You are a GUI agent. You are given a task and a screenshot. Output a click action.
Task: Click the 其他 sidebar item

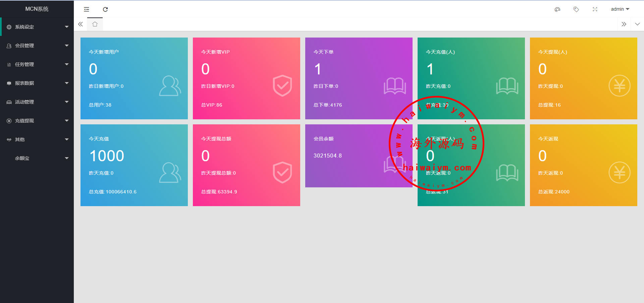37,139
